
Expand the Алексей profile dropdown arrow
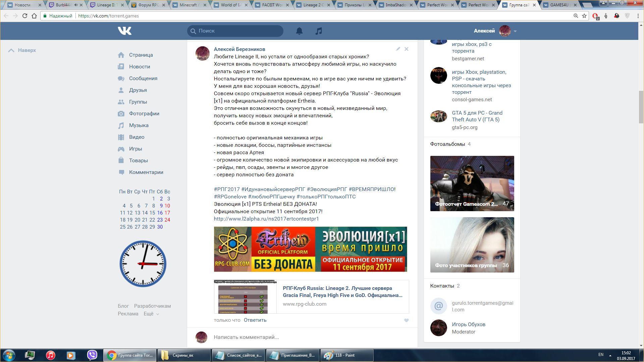point(515,31)
